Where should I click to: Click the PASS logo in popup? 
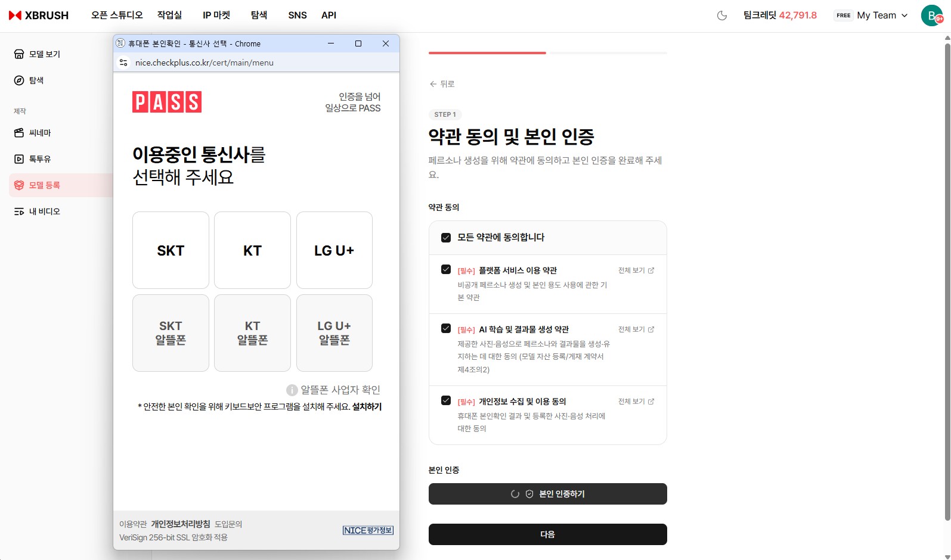coord(167,102)
